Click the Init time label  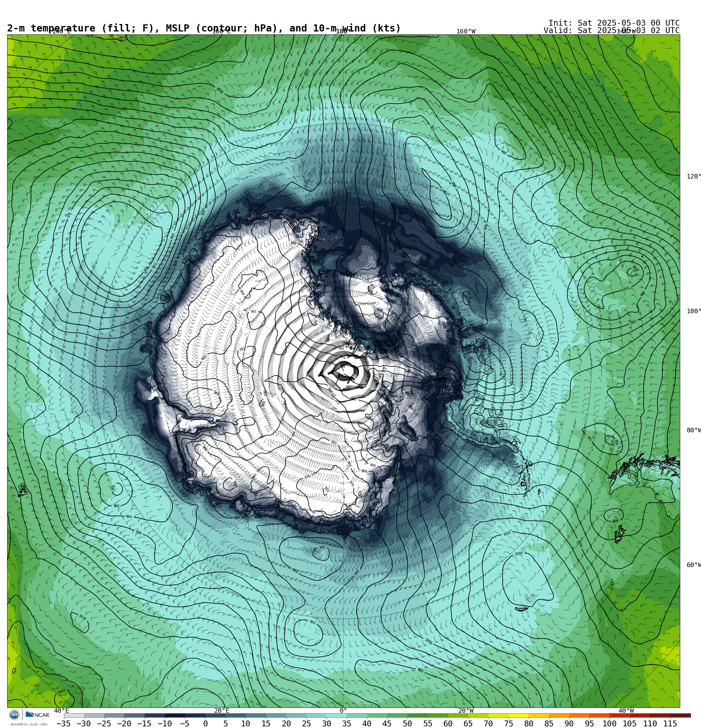tap(614, 23)
